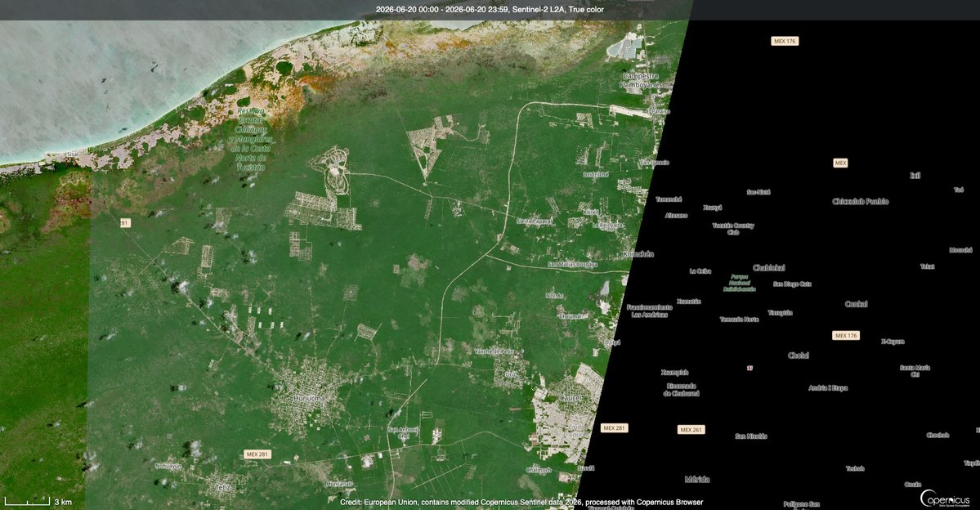Click the MEX 261 highway shield

pyautogui.click(x=691, y=430)
